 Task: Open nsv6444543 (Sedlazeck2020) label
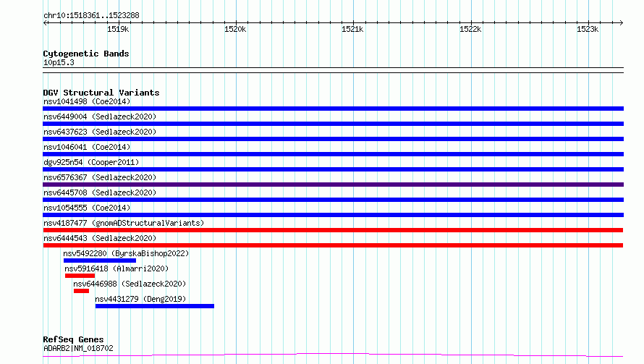click(x=100, y=238)
